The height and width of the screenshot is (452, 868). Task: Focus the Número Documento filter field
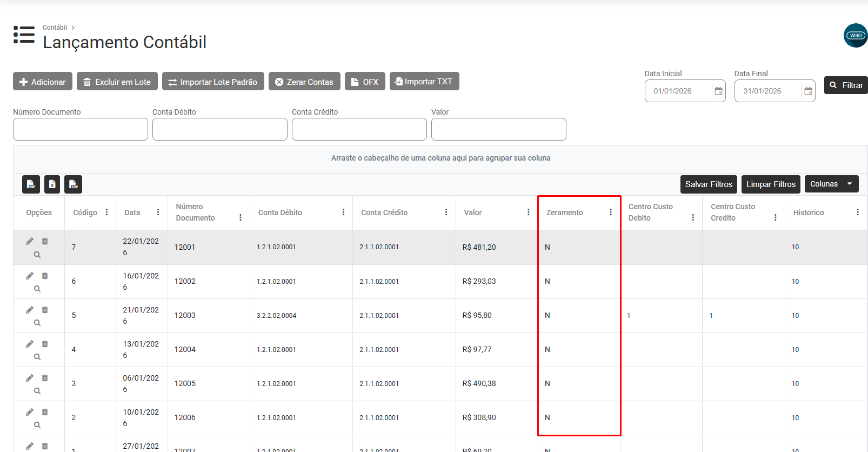click(x=81, y=129)
